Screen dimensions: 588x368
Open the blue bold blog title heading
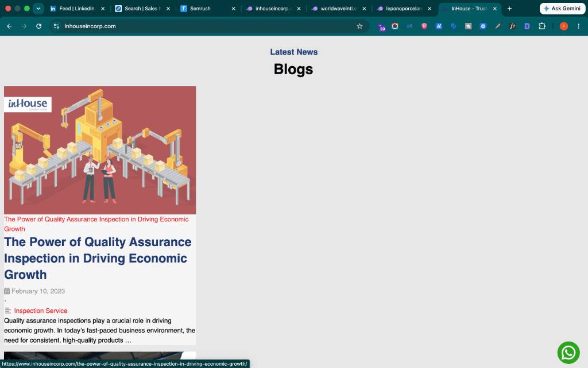[98, 258]
